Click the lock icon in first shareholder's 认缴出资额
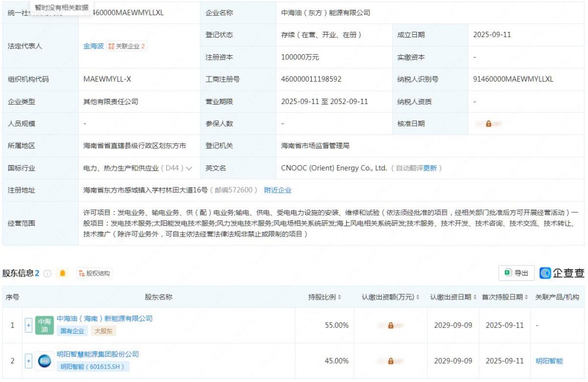588x382 pixels. pos(392,325)
